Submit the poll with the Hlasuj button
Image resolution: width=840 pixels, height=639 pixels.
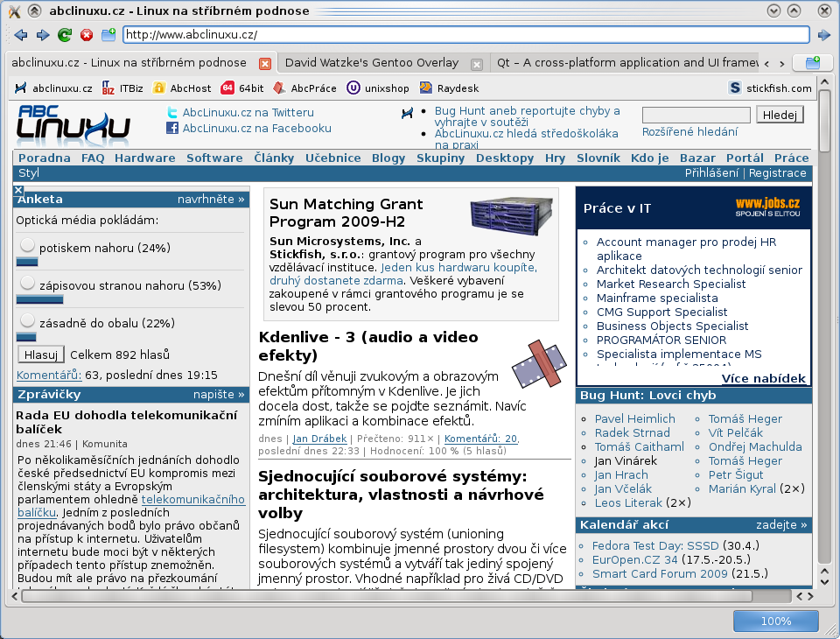[x=41, y=355]
